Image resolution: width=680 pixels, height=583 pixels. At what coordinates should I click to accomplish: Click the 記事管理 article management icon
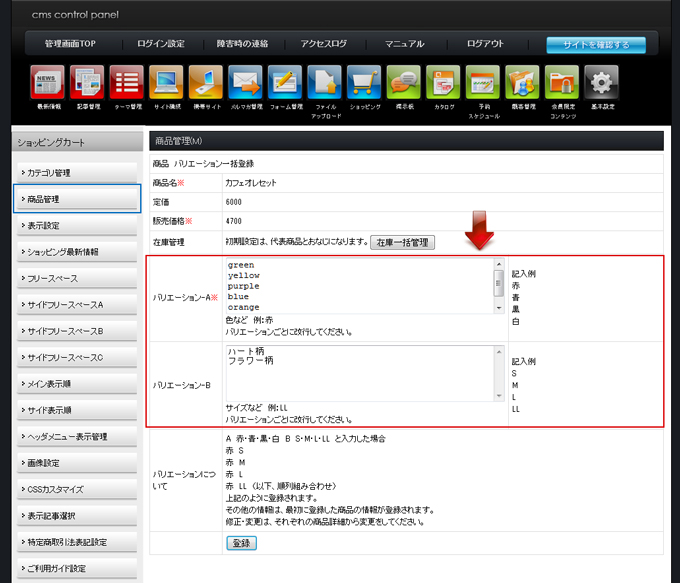pos(87,83)
